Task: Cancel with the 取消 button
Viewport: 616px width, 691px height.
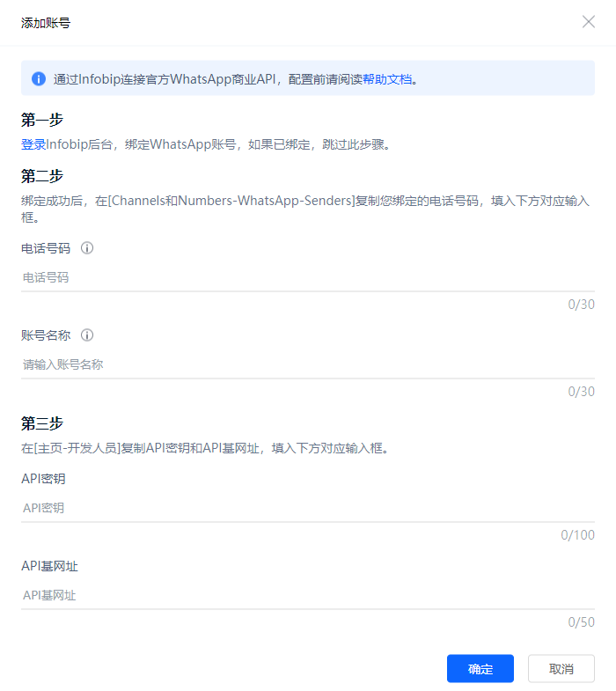Action: coord(561,668)
